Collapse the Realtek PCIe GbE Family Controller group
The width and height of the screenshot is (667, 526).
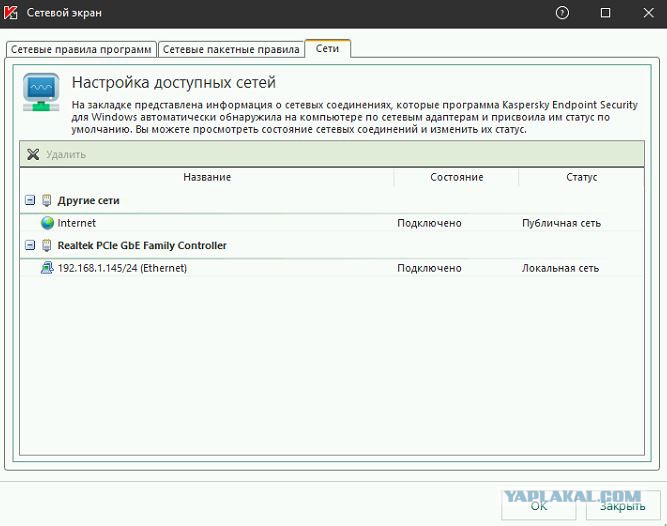[30, 245]
